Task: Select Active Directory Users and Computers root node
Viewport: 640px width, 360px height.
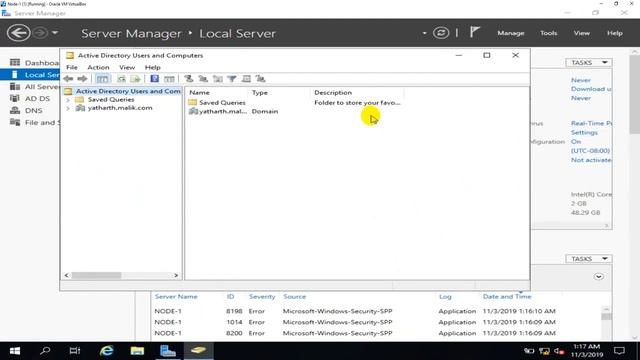Action: pos(128,91)
